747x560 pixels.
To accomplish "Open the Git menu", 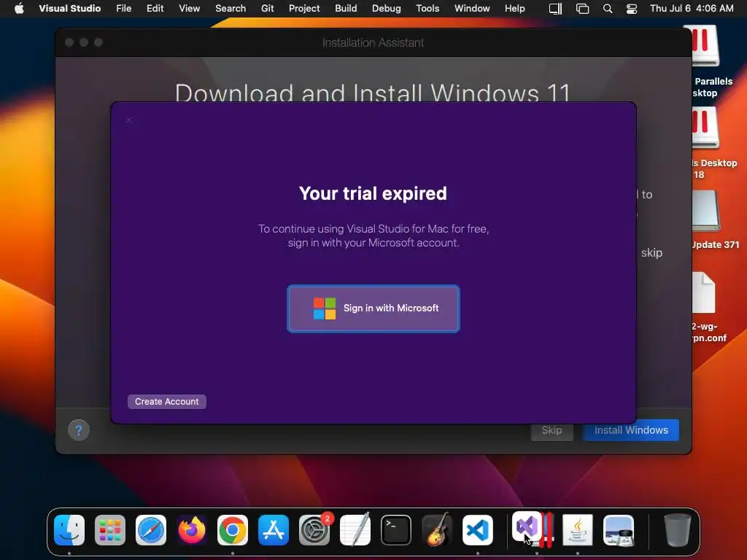I will click(x=268, y=8).
